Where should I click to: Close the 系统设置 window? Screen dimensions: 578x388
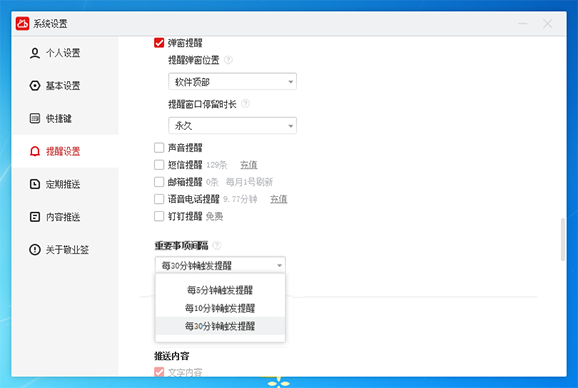(547, 24)
